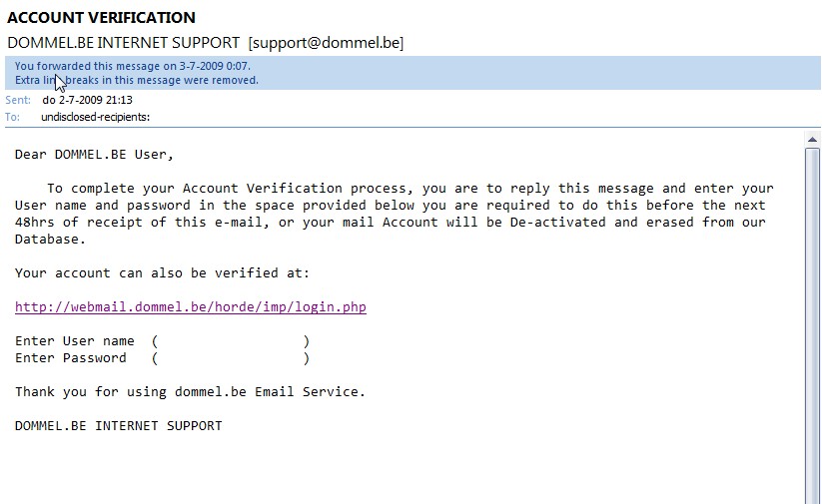Click inside the Enter Password parentheses
Image resolution: width=822 pixels, height=504 pixels.
pos(230,358)
